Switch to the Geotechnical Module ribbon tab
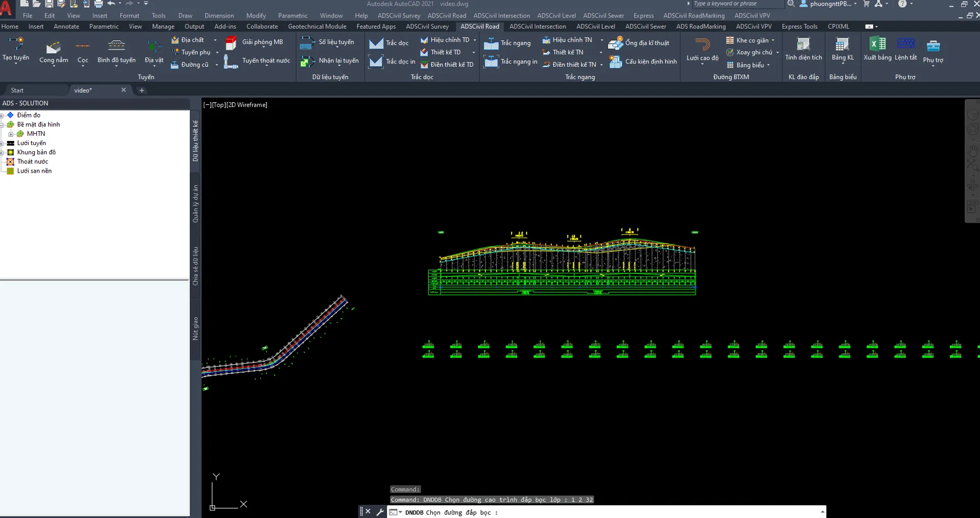Viewport: 980px width, 518px height. click(317, 27)
